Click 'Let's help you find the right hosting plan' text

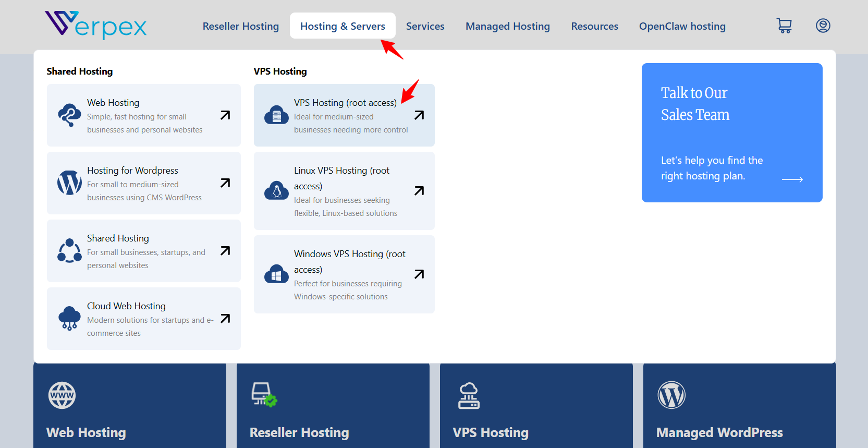[x=712, y=168]
